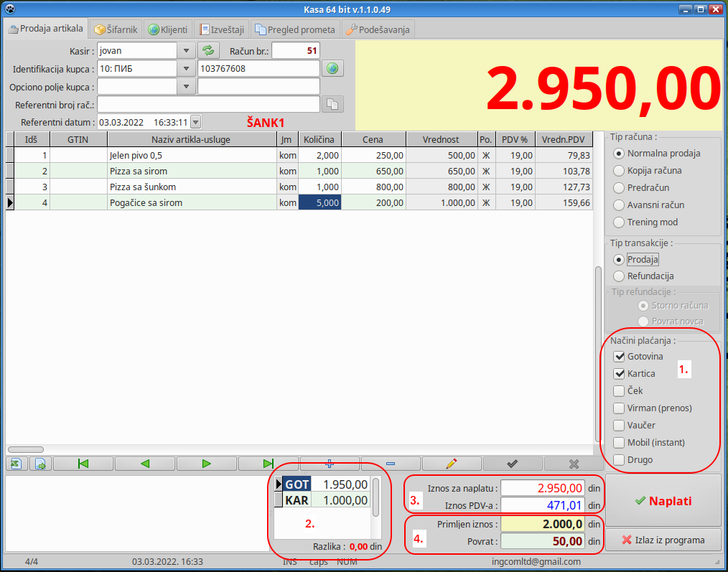Add a new item row with plus button
Screen dimensions: 728x572
click(330, 464)
